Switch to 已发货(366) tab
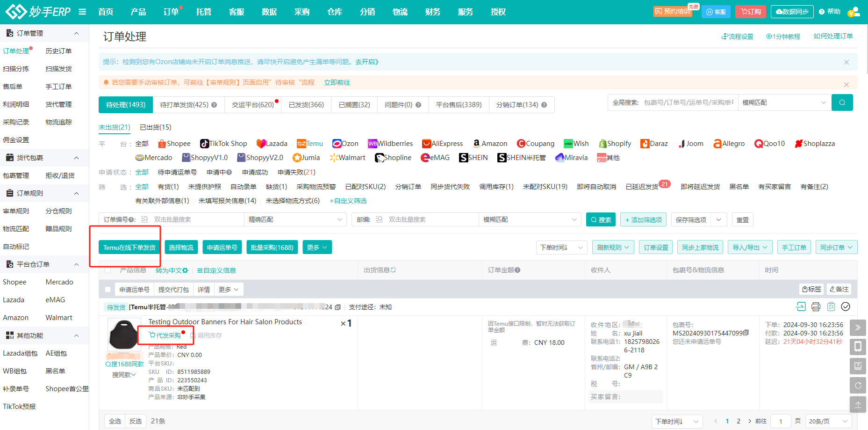The height and width of the screenshot is (430, 868). (306, 105)
